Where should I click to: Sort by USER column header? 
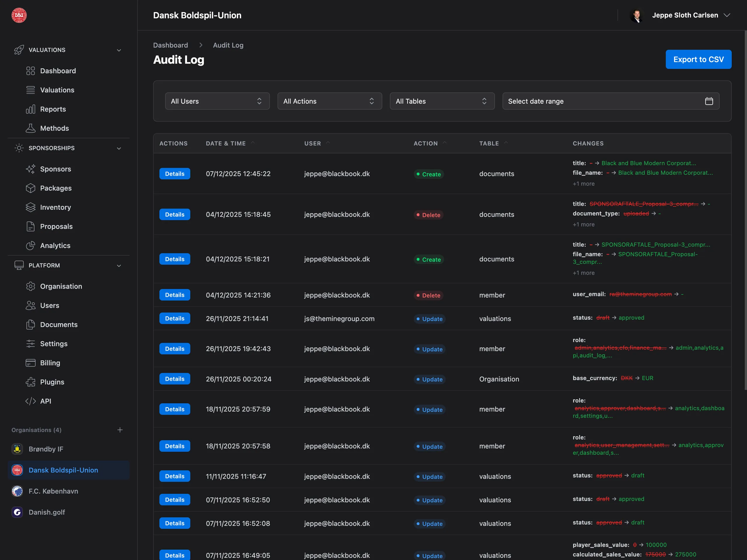[x=317, y=144]
